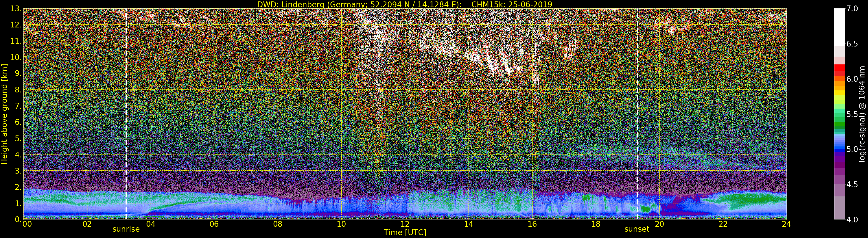Click time axis tick label '10'
868x238 pixels.
pyautogui.click(x=341, y=224)
